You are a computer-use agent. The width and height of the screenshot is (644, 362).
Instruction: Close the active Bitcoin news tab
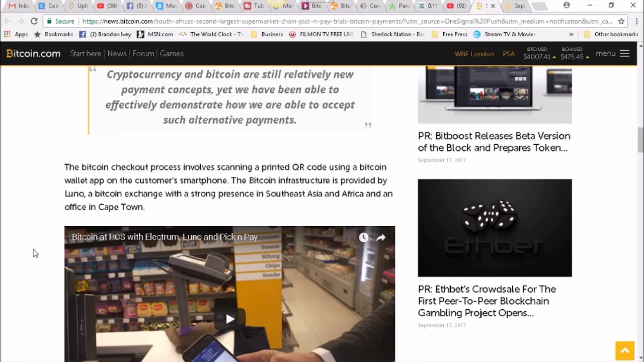493,6
